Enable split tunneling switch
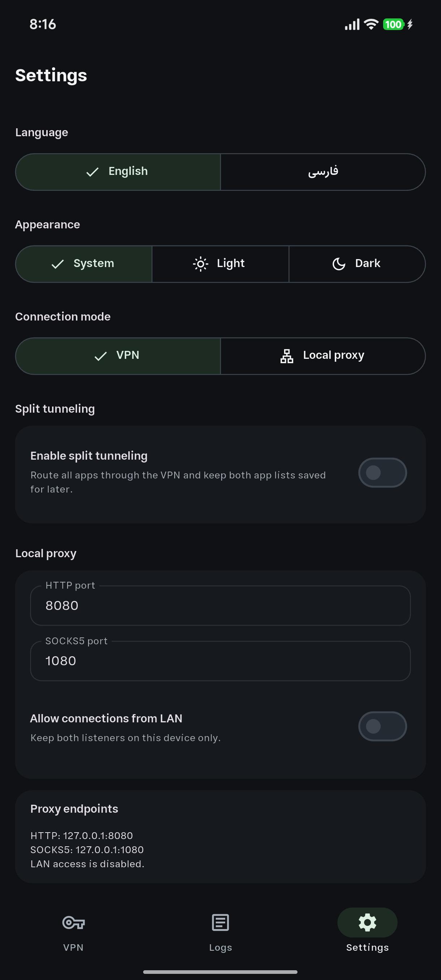The width and height of the screenshot is (441, 980). click(x=382, y=473)
